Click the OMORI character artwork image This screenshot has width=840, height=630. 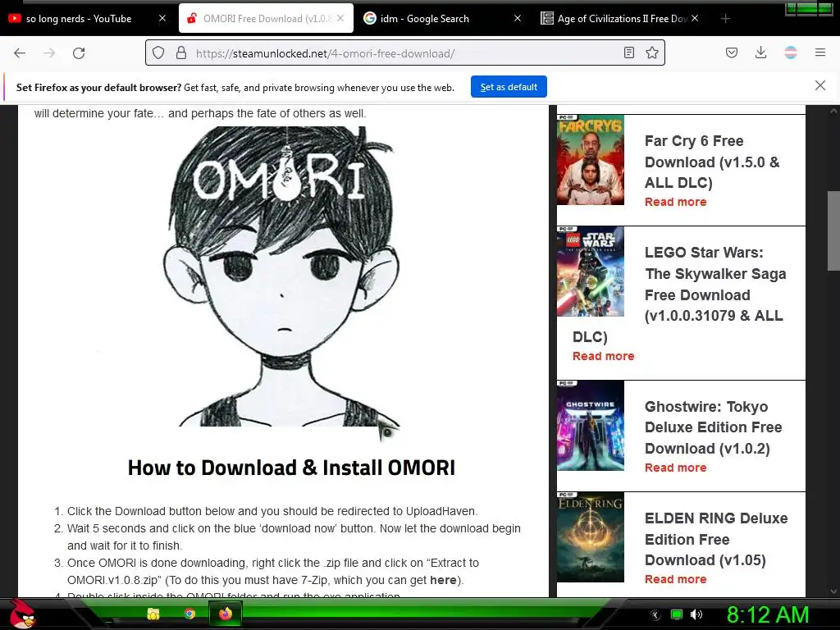click(282, 277)
